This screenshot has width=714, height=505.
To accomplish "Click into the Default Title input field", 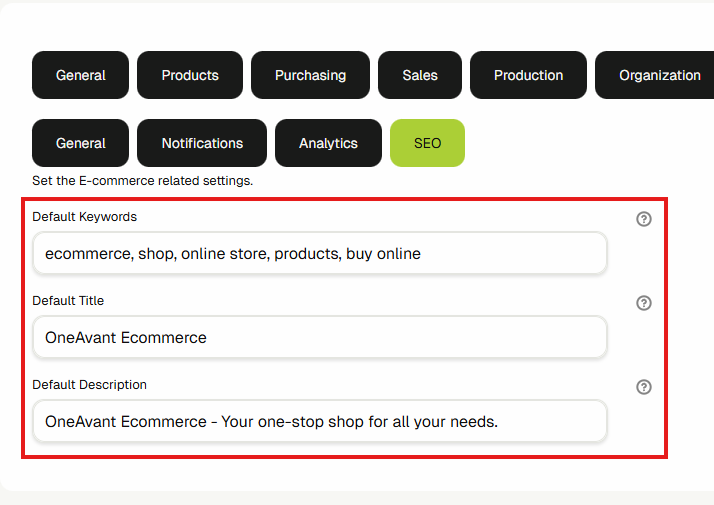I will tap(319, 338).
